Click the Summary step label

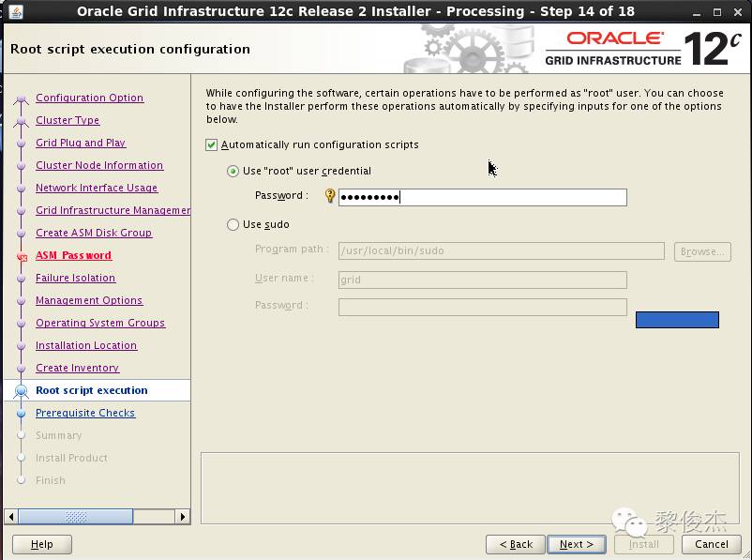(x=58, y=435)
